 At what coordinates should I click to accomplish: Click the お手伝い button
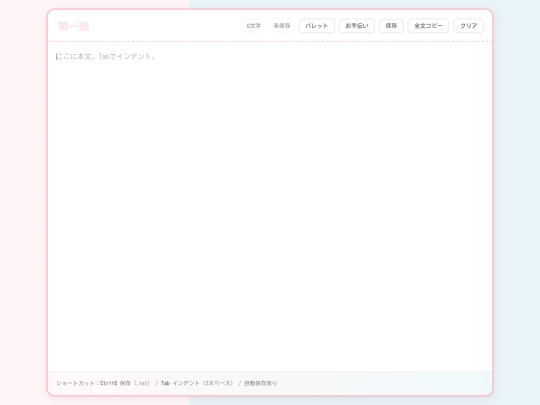pyautogui.click(x=357, y=26)
